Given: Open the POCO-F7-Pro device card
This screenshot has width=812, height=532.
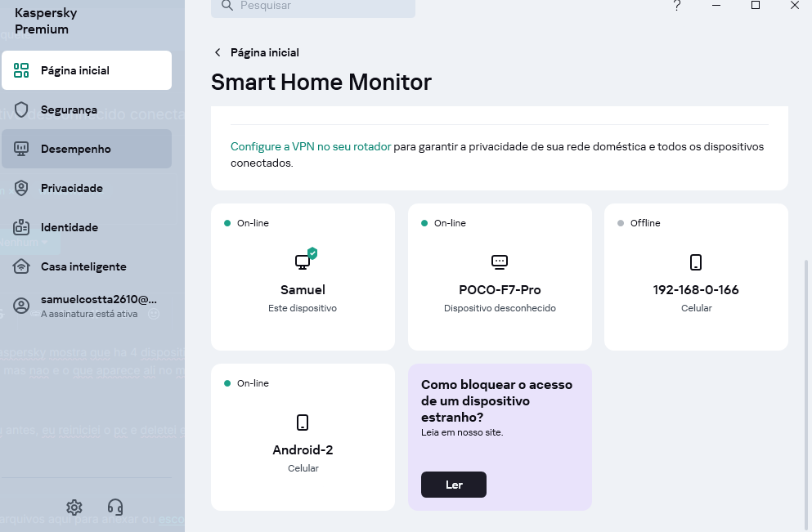Looking at the screenshot, I should (x=500, y=277).
